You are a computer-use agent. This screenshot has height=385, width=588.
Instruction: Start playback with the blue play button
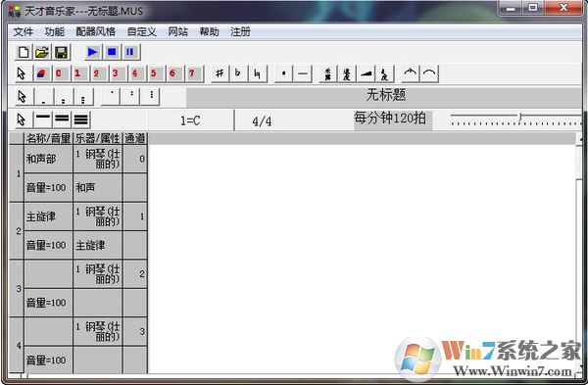pyautogui.click(x=93, y=52)
